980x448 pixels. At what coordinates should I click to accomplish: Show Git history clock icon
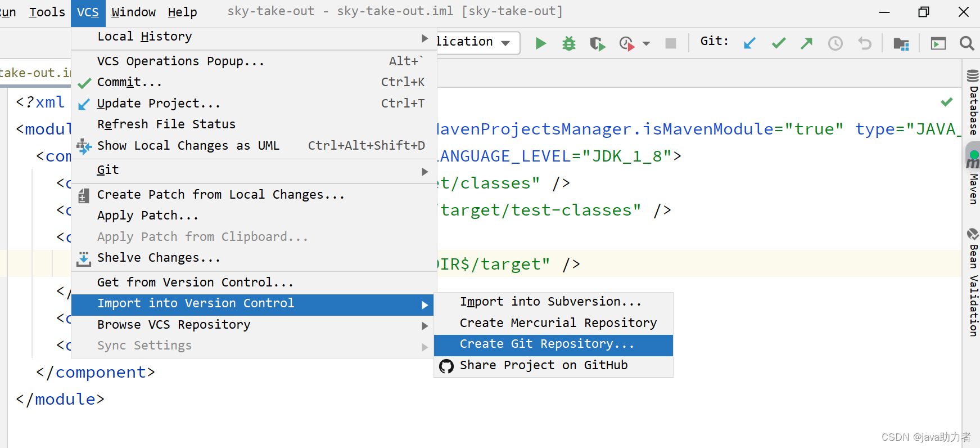pos(836,43)
